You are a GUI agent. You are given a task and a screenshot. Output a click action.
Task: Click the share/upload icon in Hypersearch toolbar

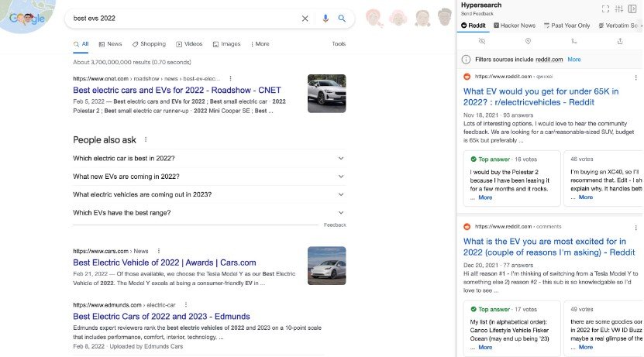coord(620,41)
